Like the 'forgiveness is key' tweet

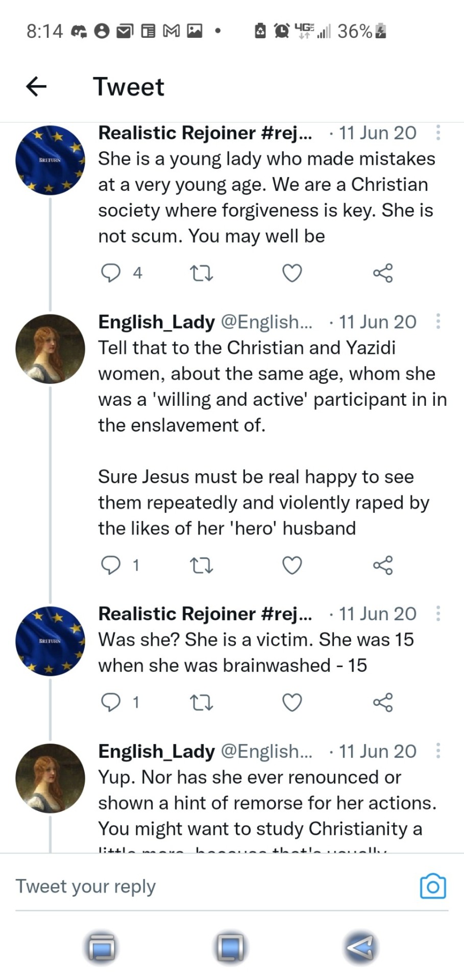(292, 274)
